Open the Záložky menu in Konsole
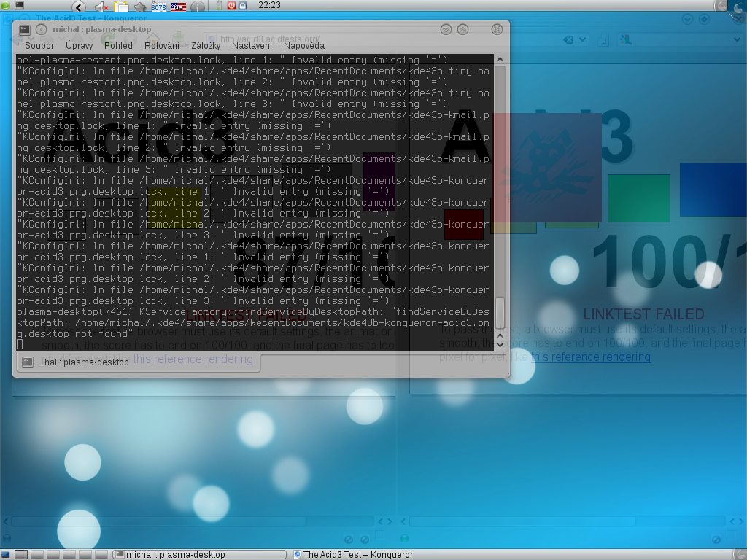 (206, 46)
